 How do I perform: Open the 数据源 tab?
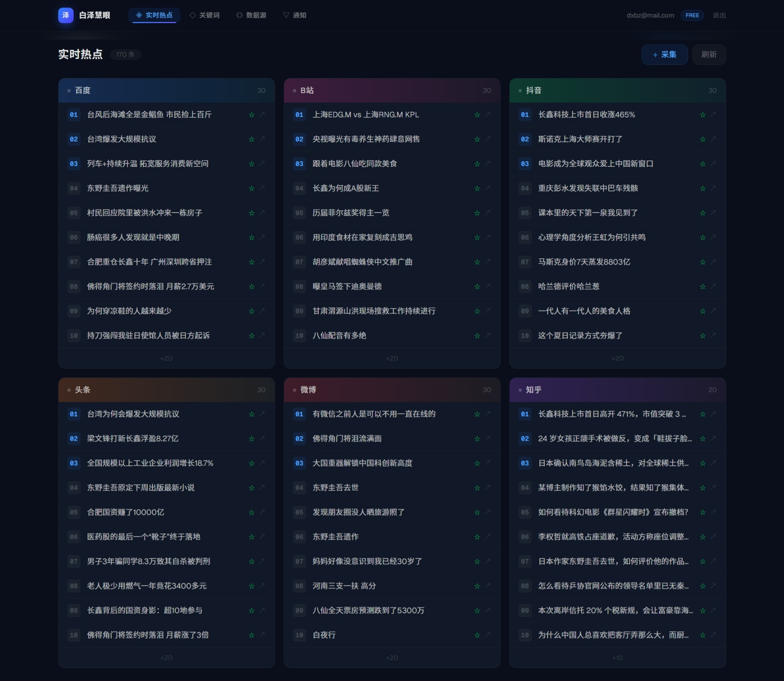pos(251,15)
